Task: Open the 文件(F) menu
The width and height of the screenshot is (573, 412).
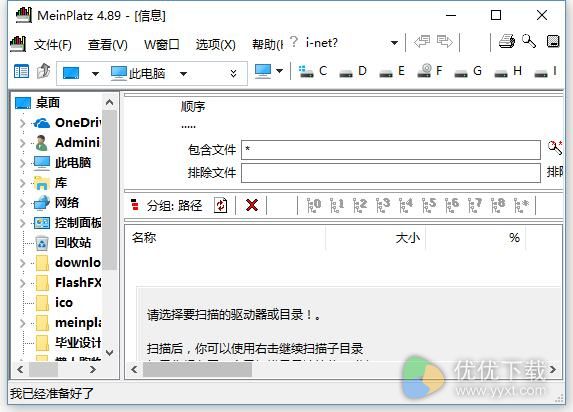Action: coord(53,45)
